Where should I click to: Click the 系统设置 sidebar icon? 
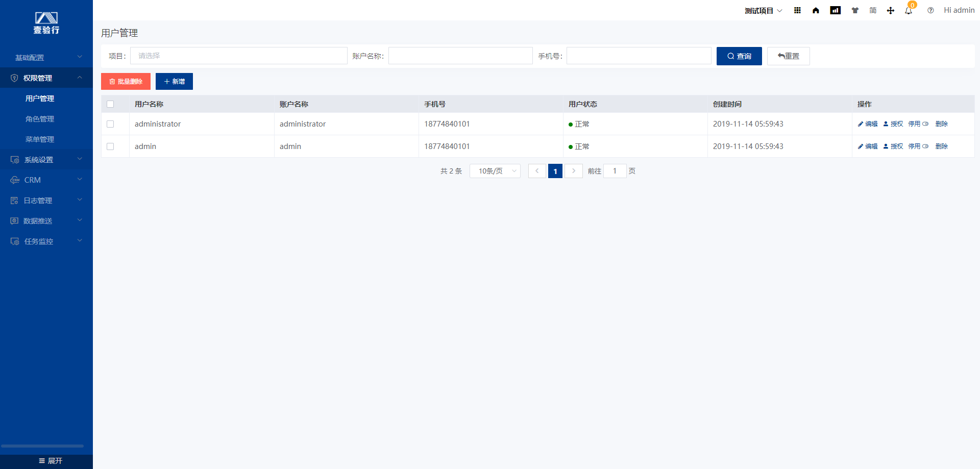click(x=15, y=160)
